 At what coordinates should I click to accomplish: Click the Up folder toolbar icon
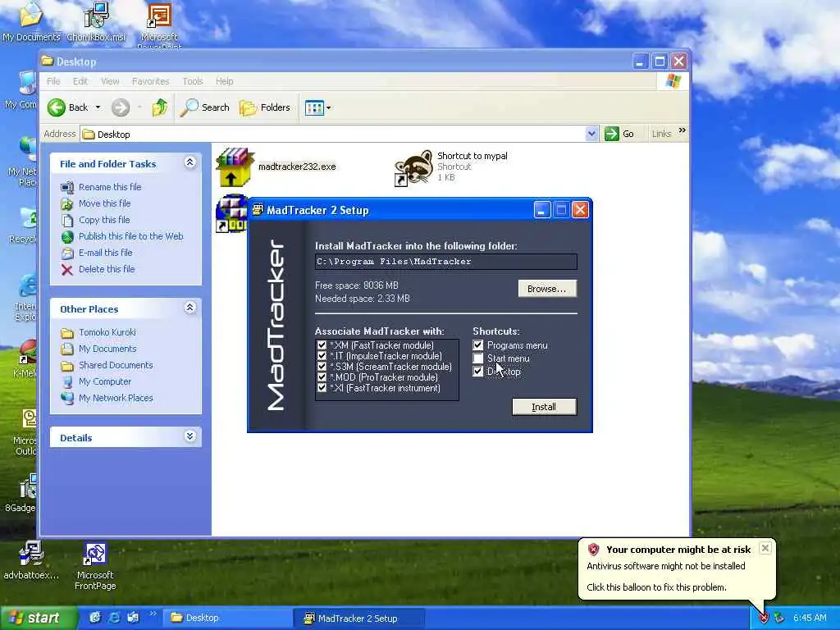click(x=159, y=107)
